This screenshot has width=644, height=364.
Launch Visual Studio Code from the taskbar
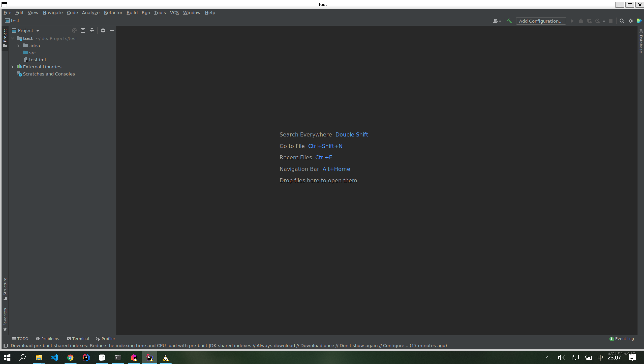(x=54, y=357)
